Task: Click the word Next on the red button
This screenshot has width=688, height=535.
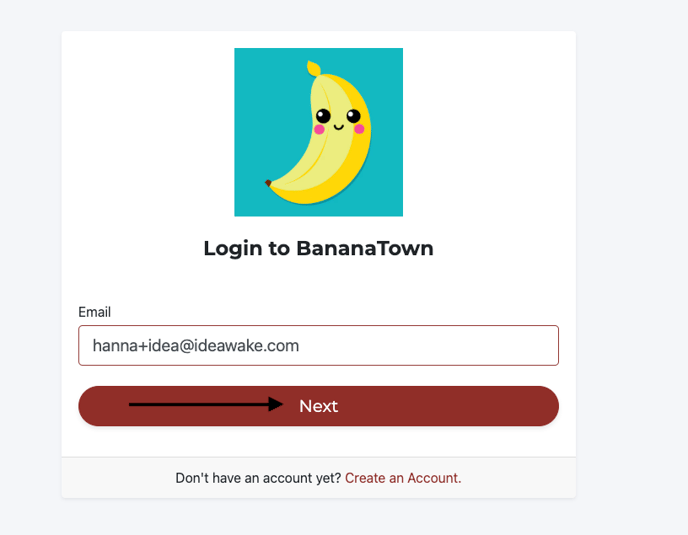Action: tap(319, 406)
